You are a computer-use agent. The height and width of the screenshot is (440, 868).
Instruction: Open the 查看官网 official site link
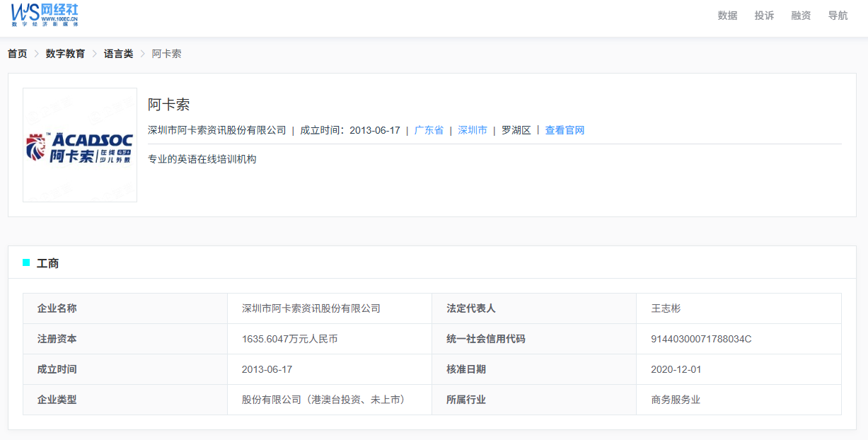[x=565, y=130]
